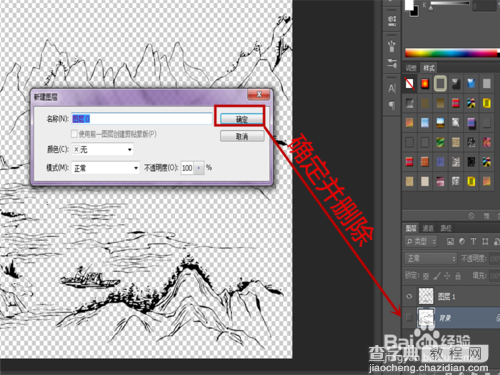Toggle lock position icon

[x=447, y=276]
